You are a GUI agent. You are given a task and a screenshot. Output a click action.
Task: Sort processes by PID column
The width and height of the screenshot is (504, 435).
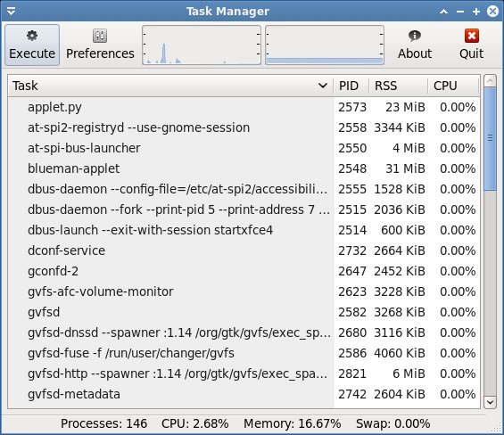351,86
